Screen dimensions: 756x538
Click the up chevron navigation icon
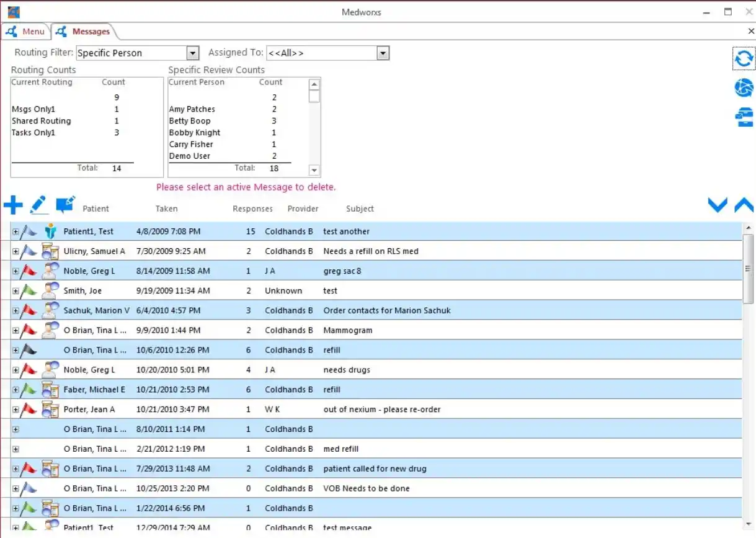(744, 205)
